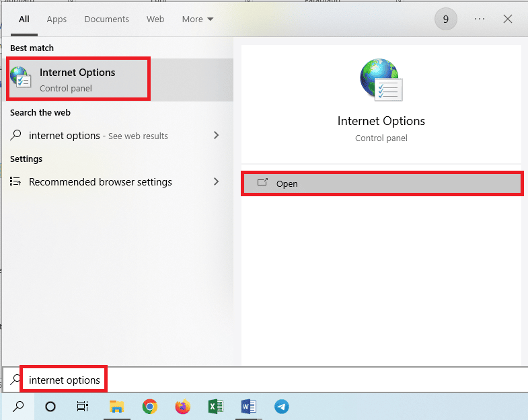Launch Firefox from the taskbar
This screenshot has width=528, height=420.
click(183, 407)
